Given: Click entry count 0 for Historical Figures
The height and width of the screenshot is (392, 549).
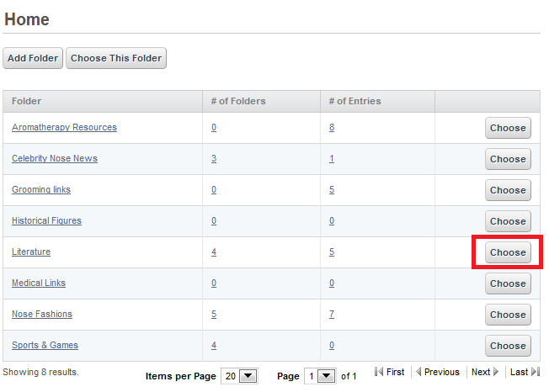Looking at the screenshot, I should 332,220.
